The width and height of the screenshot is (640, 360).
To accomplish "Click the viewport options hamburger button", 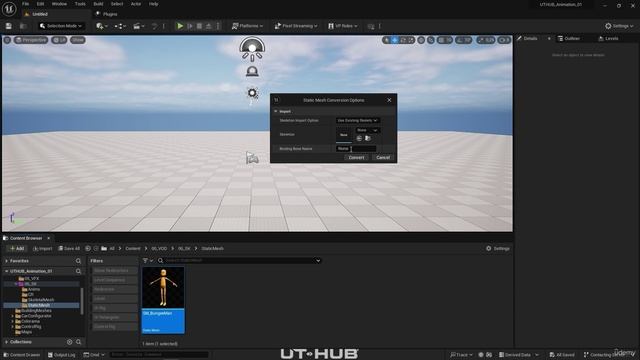I will 7,40.
